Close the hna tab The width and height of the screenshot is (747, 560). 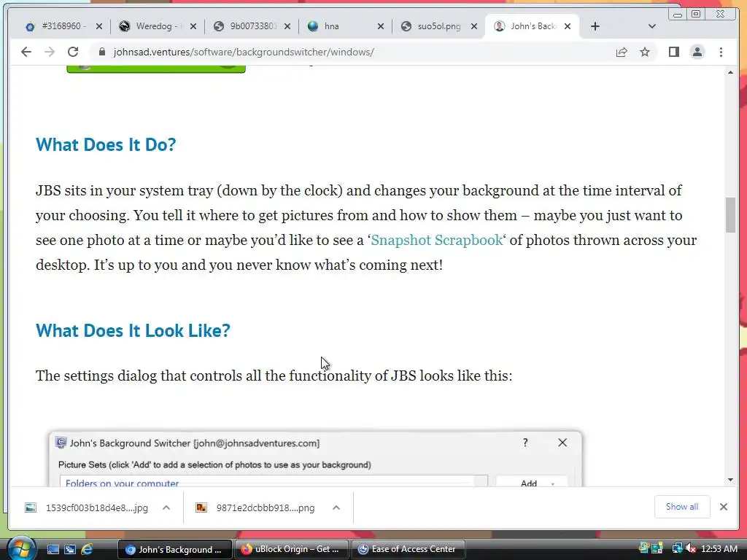point(381,26)
